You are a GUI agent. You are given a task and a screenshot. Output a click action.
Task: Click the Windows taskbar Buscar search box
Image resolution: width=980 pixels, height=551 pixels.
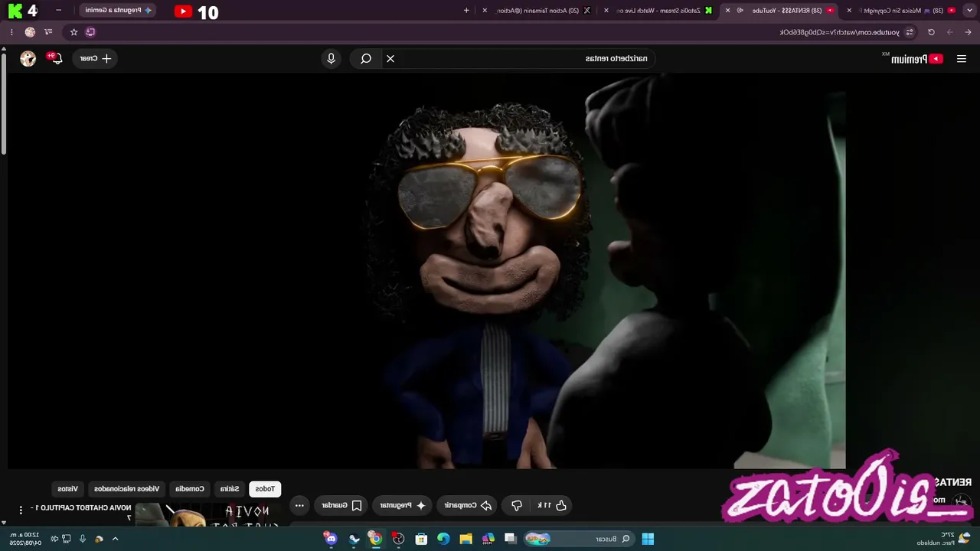580,539
